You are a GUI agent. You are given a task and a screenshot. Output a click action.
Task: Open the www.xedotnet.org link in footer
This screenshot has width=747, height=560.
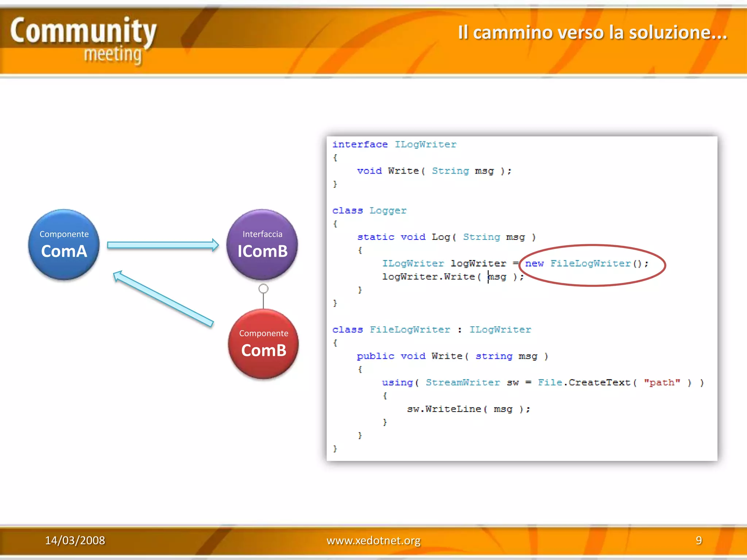tap(373, 540)
